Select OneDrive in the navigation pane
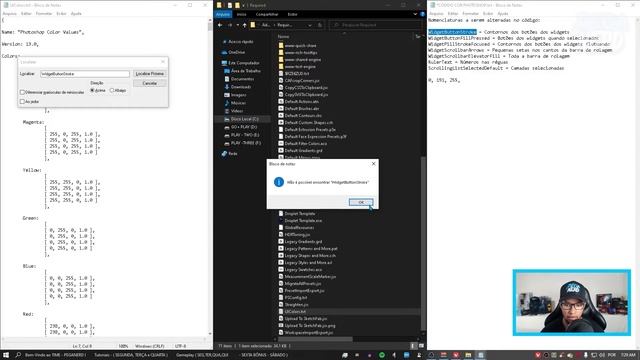Image resolution: width=640 pixels, height=360 pixels. coord(236,52)
